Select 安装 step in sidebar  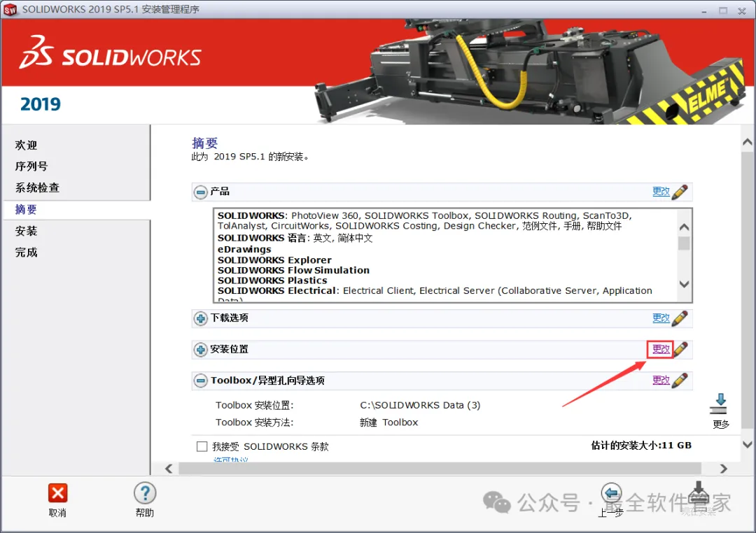26,231
